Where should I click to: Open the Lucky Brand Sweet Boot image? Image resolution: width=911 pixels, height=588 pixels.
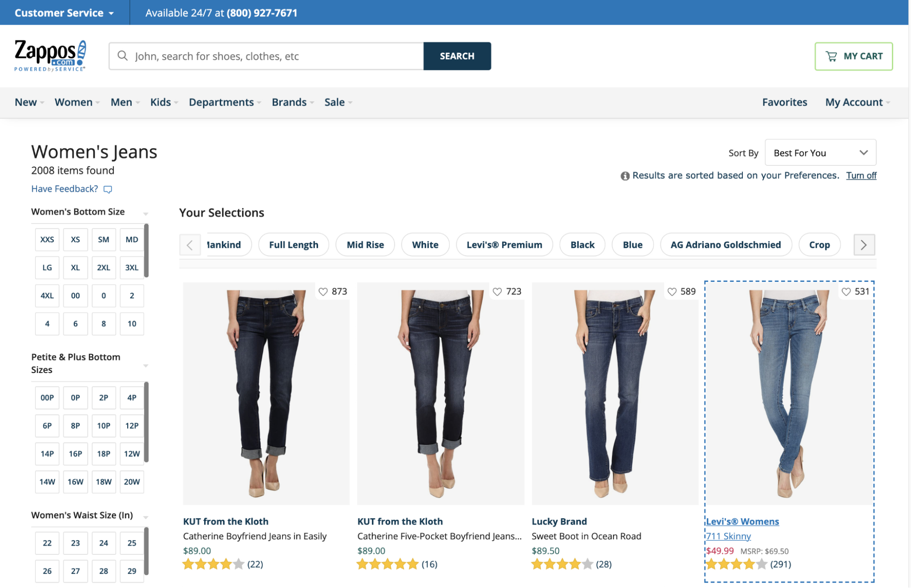(x=615, y=394)
